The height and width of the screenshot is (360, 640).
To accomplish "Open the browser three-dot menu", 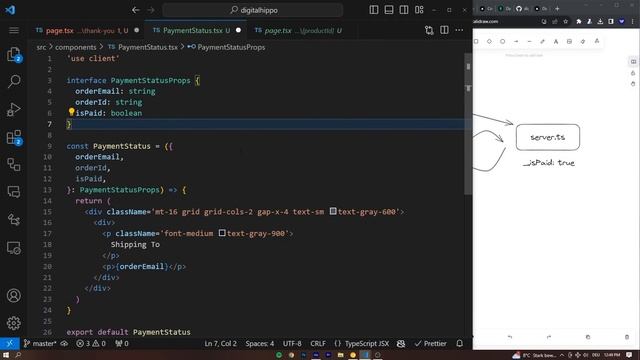I will (x=633, y=21).
